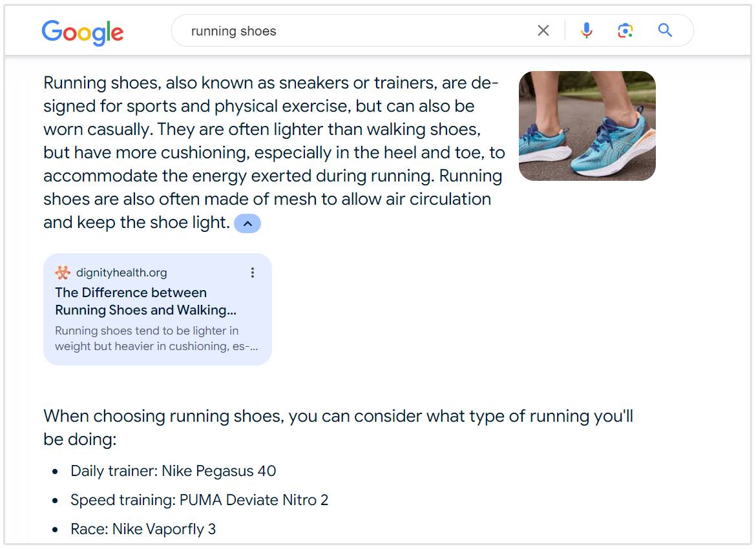This screenshot has width=756, height=549.
Task: Click the dignityhealth.org site name
Action: [121, 273]
